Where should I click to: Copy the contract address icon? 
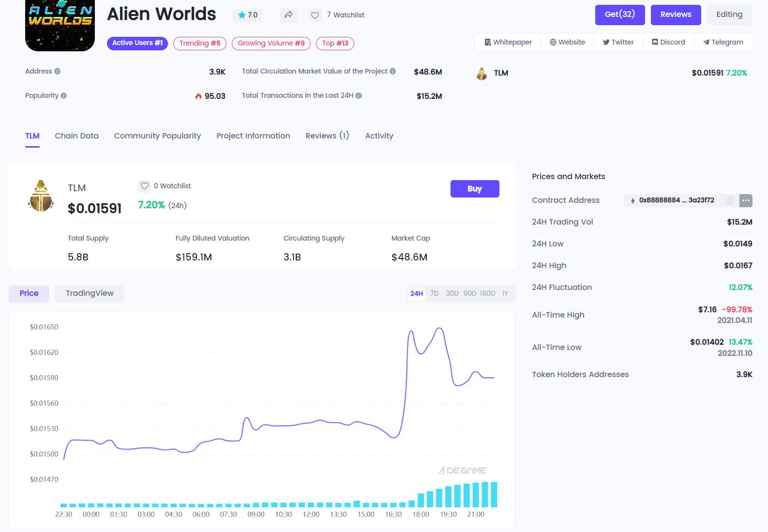[730, 200]
